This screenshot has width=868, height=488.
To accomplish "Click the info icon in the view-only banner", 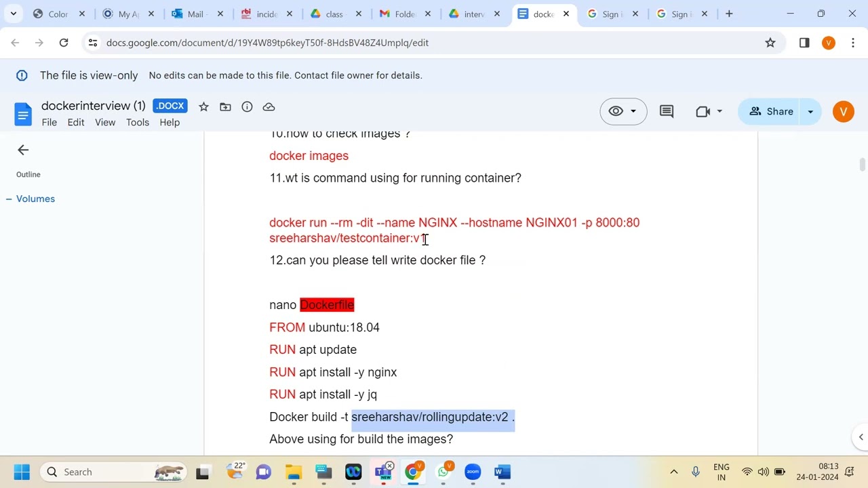I will [x=22, y=75].
